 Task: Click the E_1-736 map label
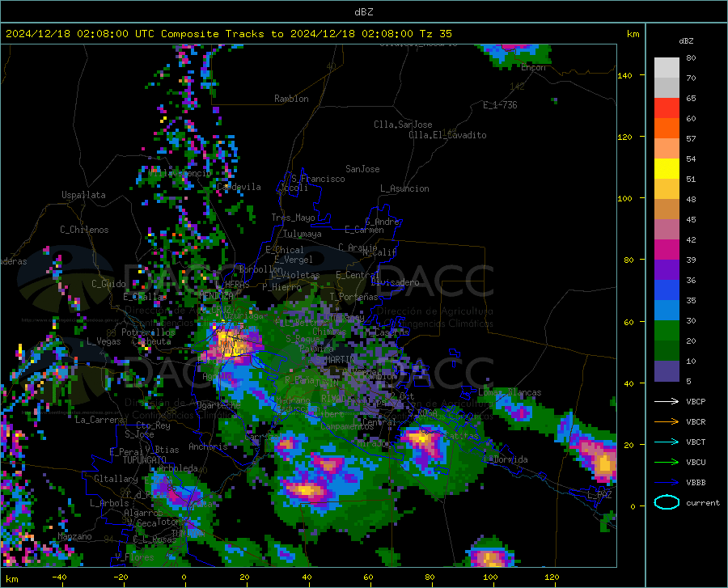500,105
